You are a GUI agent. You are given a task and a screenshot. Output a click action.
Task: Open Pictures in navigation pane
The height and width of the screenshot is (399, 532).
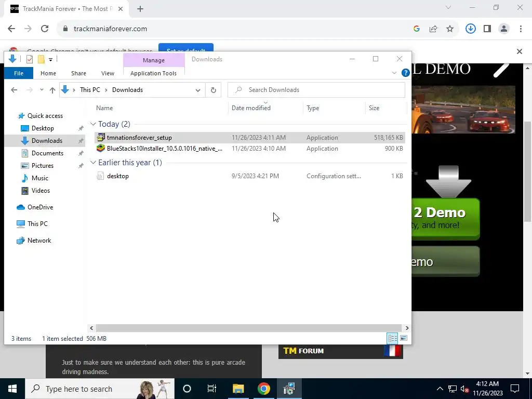pos(43,166)
